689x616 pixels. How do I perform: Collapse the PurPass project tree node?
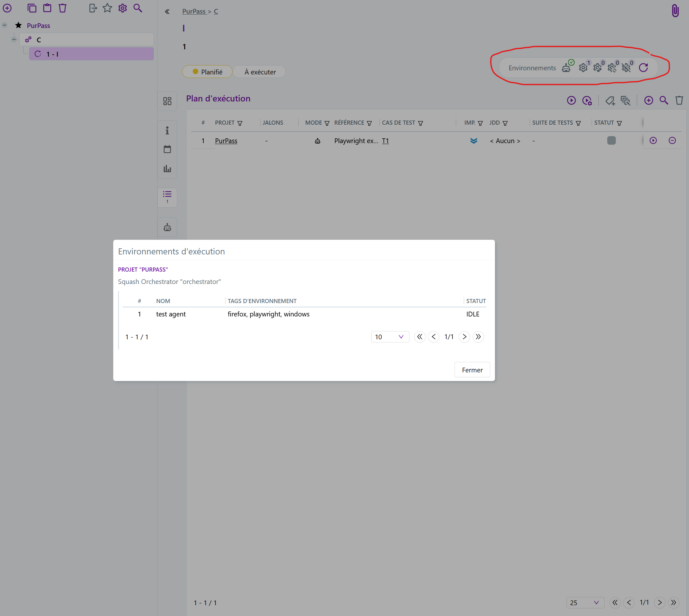pos(5,25)
